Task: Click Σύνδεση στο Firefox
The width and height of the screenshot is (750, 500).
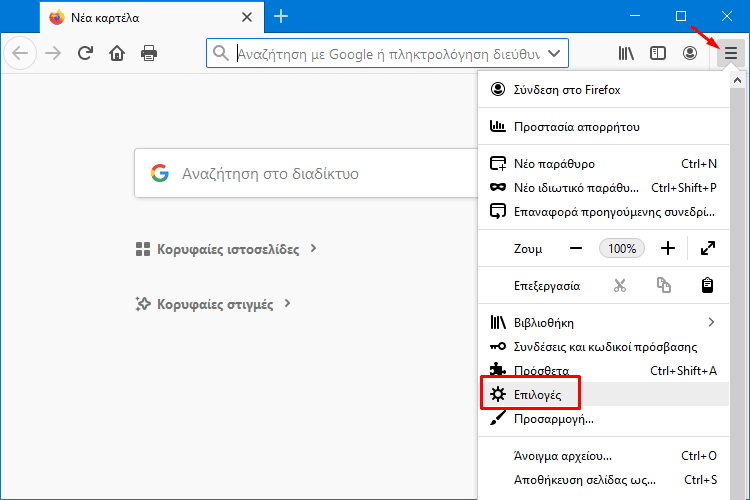Action: (x=567, y=90)
